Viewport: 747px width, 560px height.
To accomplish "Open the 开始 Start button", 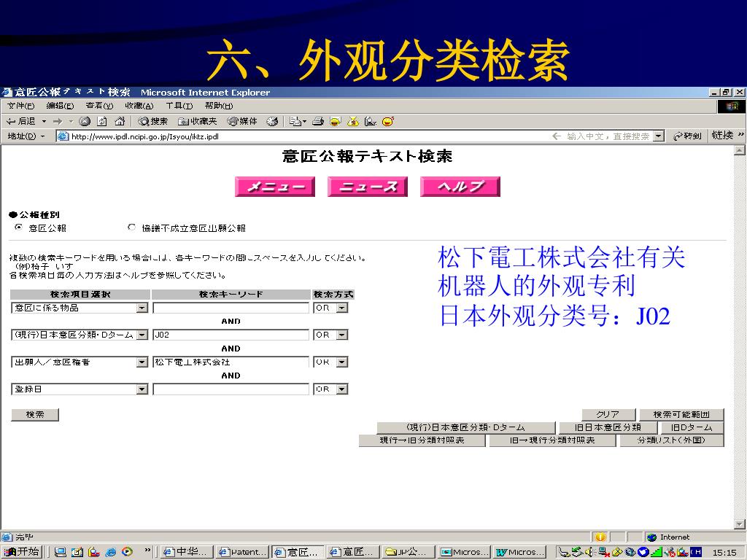I will pos(22,552).
